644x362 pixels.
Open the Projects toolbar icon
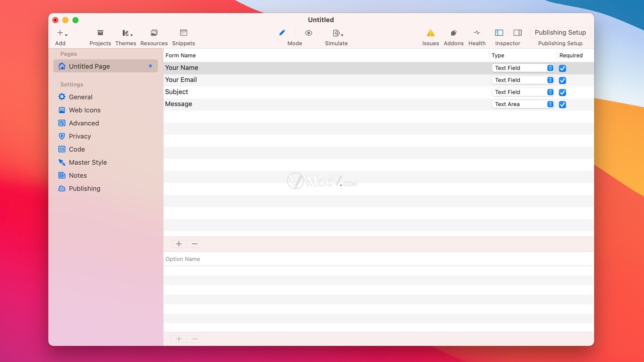click(x=100, y=33)
